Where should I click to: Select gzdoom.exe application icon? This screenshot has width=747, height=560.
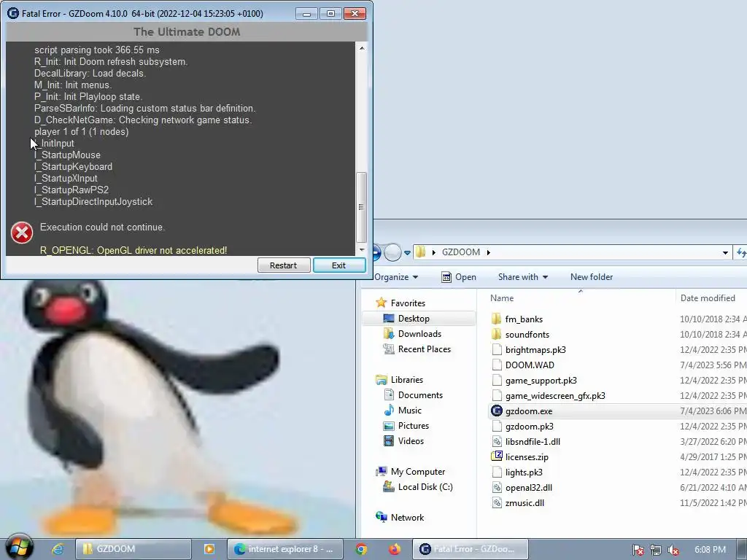(x=496, y=411)
